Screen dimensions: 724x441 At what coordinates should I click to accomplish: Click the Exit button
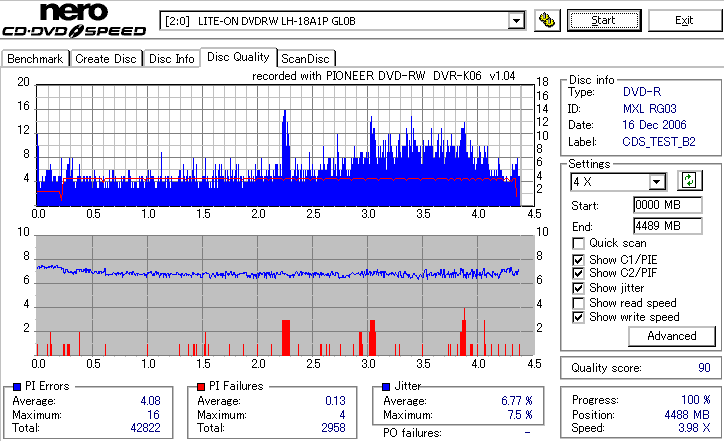[684, 20]
